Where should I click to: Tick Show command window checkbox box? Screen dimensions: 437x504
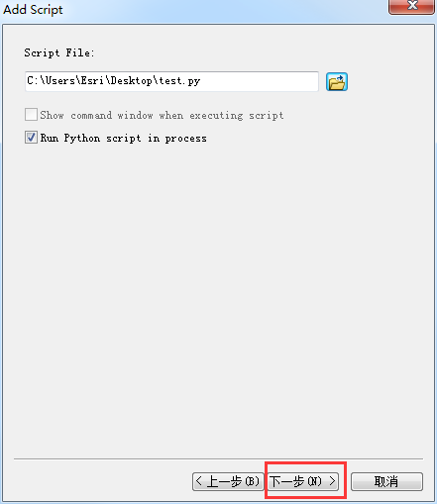click(31, 115)
